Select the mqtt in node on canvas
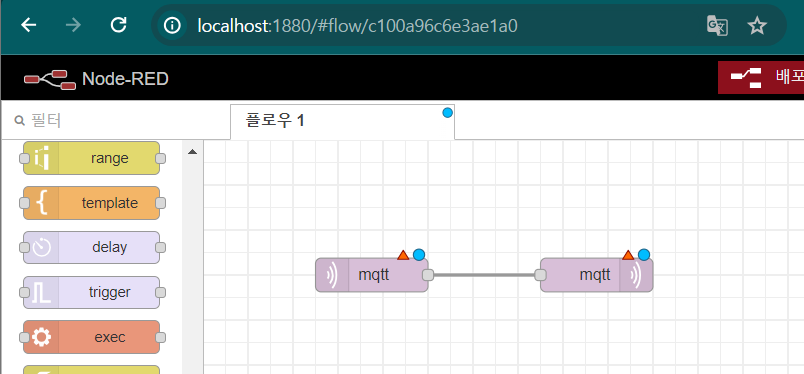 tap(372, 275)
